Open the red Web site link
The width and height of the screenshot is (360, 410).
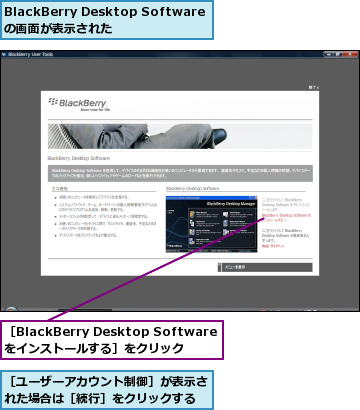(273, 246)
